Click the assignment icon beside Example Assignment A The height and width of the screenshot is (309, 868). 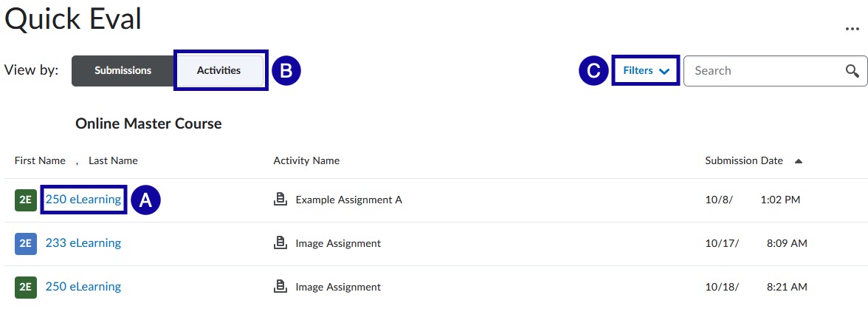tap(280, 200)
